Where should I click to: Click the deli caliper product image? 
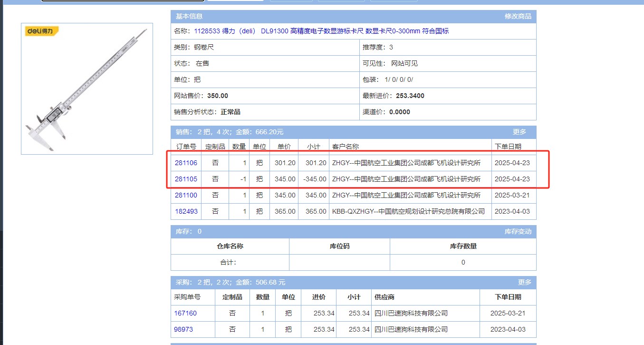[x=87, y=89]
